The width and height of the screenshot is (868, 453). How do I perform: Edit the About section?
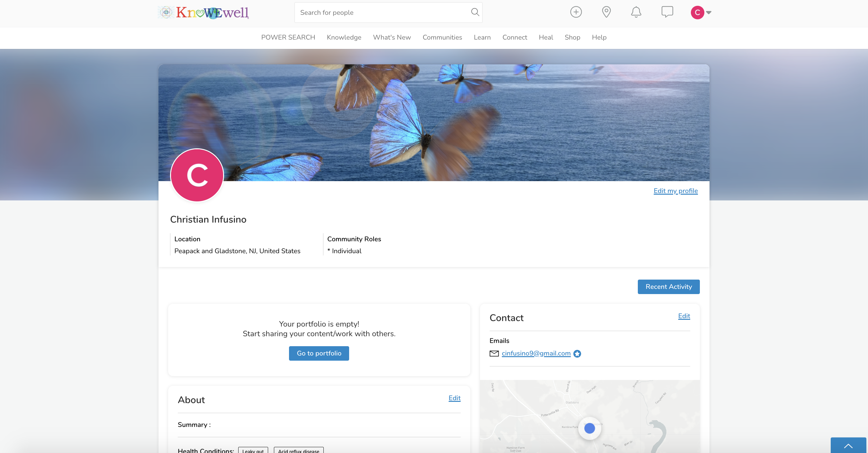[x=454, y=398]
